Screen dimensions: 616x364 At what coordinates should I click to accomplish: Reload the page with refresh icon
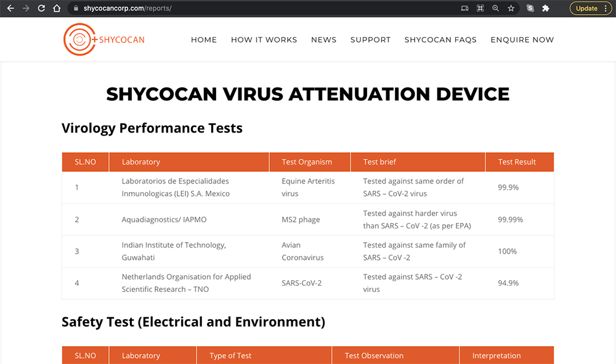coord(41,8)
